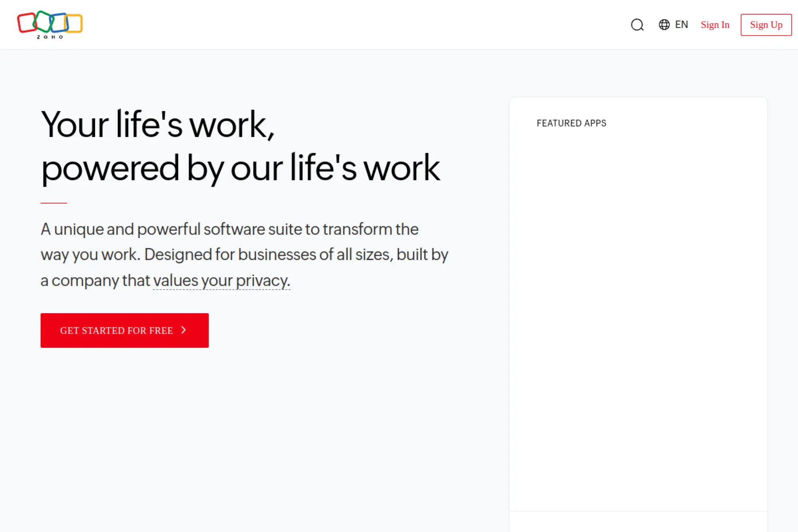The image size is (798, 532).
Task: Switch to the FEATURED APPS section
Action: (571, 123)
